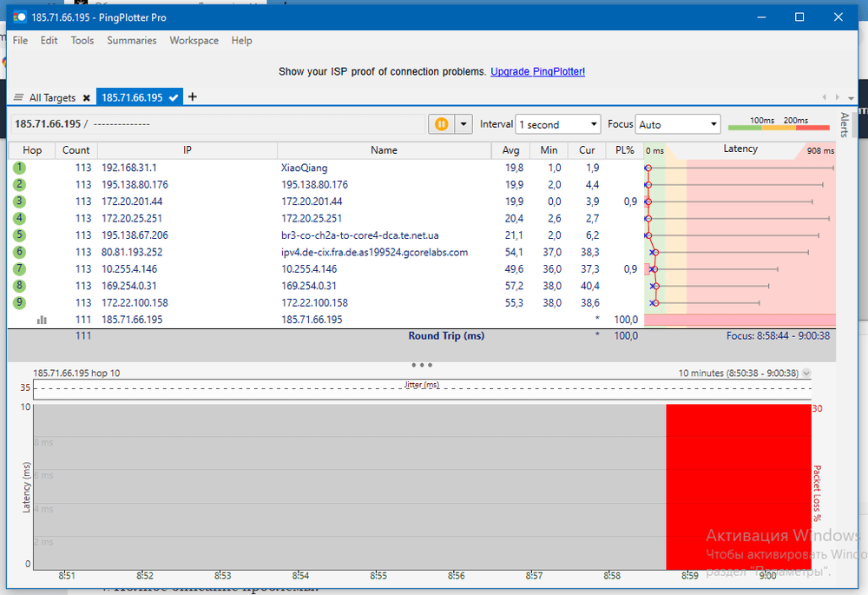Image resolution: width=868 pixels, height=595 pixels.
Task: Open the Workspace menu
Action: [194, 41]
